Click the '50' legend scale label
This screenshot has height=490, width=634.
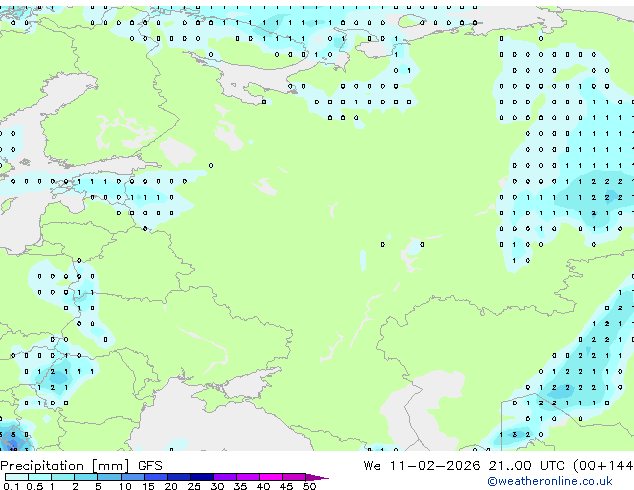click(x=310, y=486)
